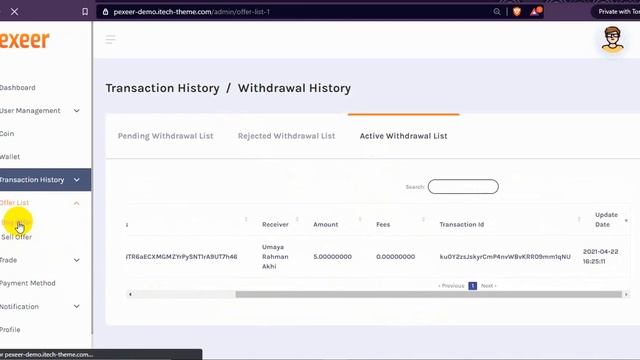Sort by the Fees column header
This screenshot has width=640, height=360.
click(x=383, y=224)
